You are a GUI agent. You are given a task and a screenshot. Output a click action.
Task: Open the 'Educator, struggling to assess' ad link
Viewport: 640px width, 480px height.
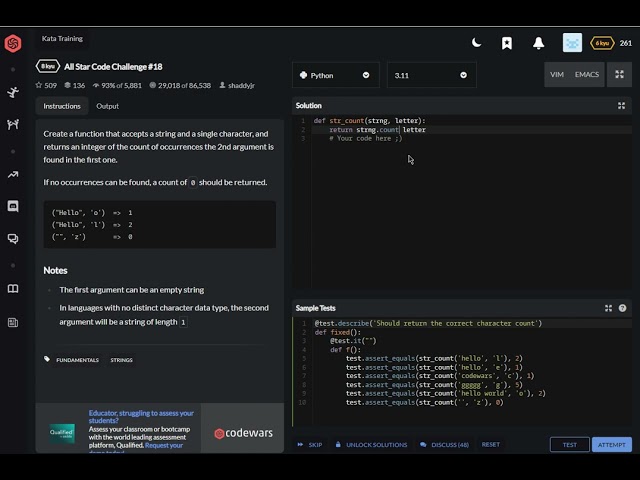141,417
